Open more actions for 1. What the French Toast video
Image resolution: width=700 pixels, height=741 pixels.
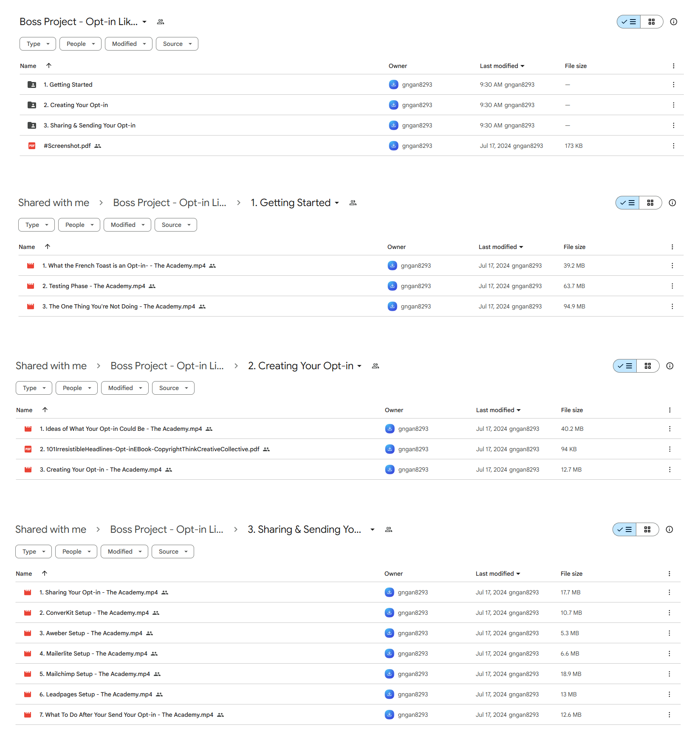click(x=672, y=266)
